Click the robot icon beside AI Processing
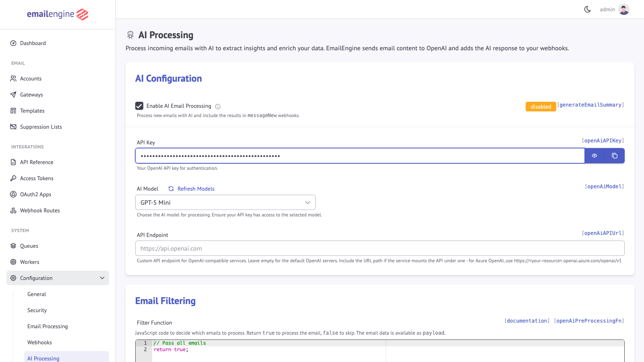644x362 pixels. pos(130,35)
